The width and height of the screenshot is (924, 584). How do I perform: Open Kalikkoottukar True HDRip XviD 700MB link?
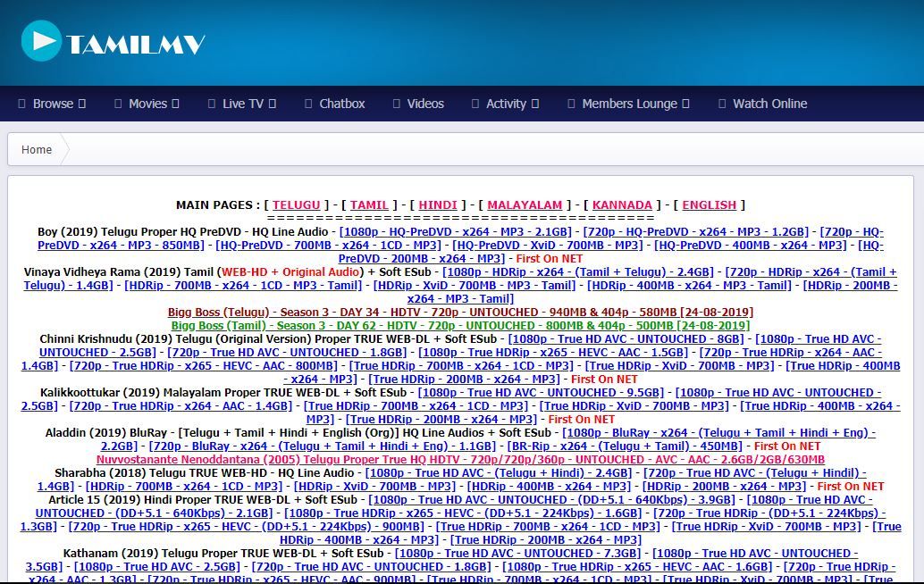634,406
